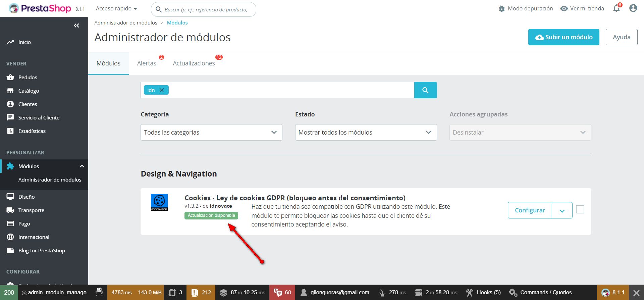Viewport: 644px width, 300px height.
Task: Switch to the Actualizaciones tab
Action: [194, 63]
